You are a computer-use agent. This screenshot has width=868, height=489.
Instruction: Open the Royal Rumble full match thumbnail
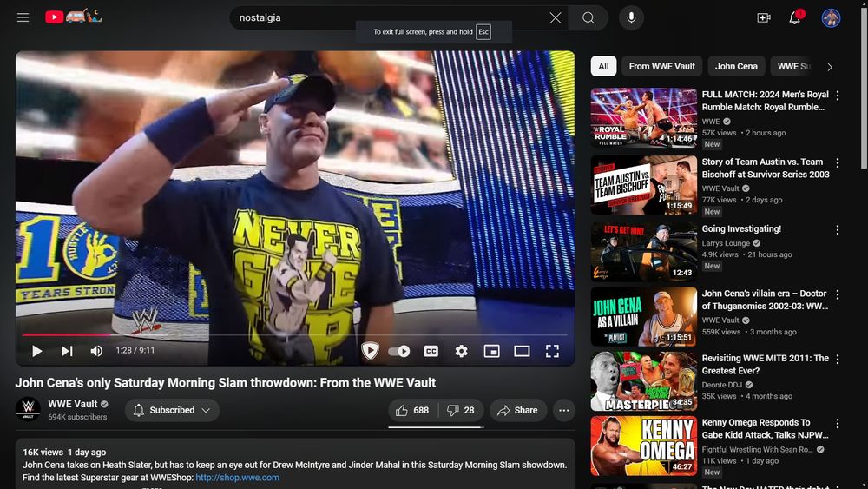click(644, 117)
